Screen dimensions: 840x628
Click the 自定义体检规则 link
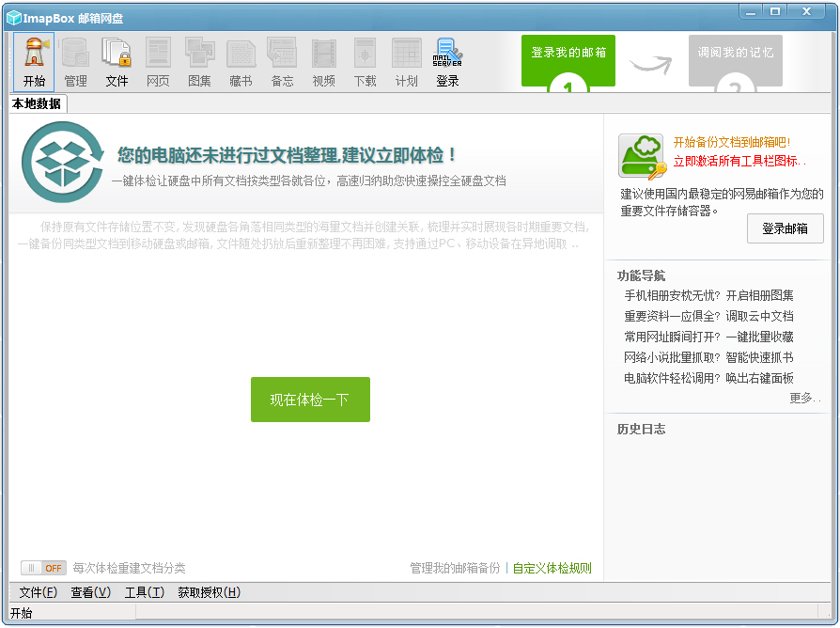point(552,568)
